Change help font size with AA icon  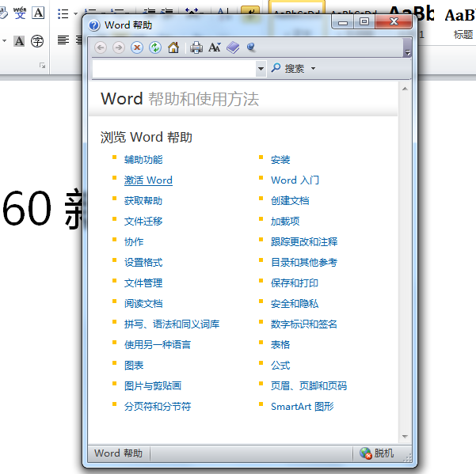215,47
